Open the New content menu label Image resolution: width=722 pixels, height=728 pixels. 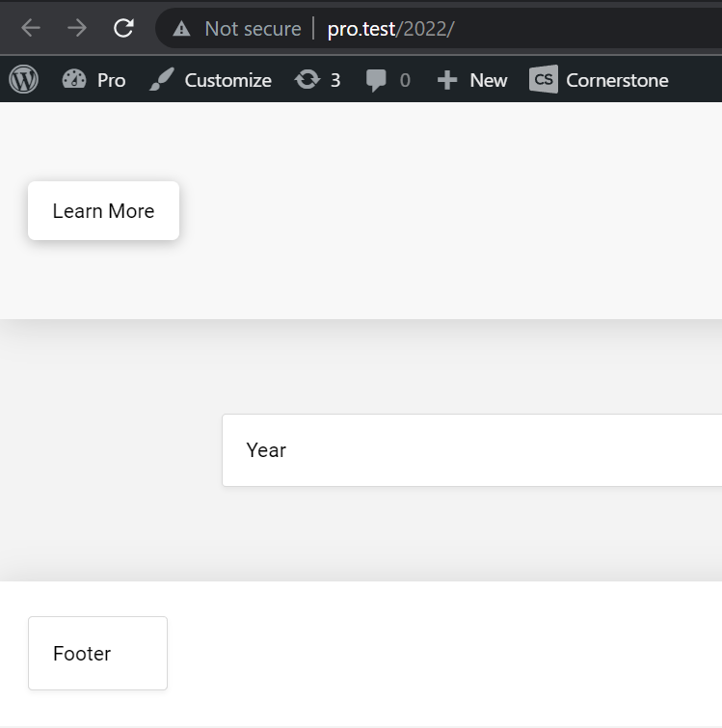(488, 80)
